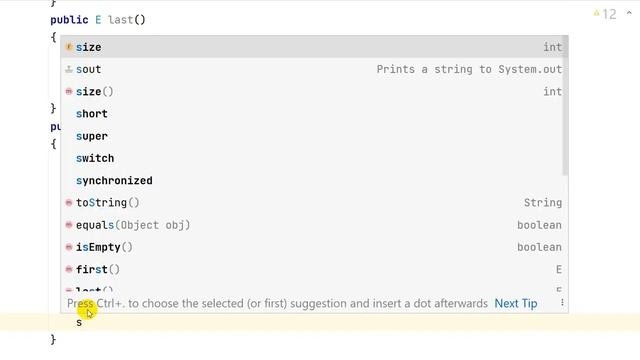This screenshot has height=360, width=640.
Task: Click the warning icon next to 12
Action: (x=596, y=14)
